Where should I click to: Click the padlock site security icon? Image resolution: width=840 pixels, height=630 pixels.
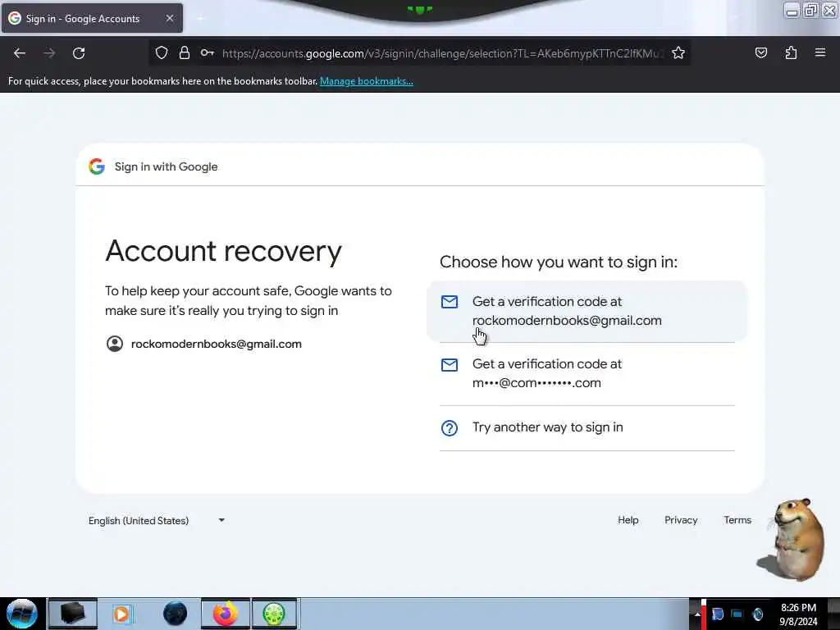[x=185, y=52]
